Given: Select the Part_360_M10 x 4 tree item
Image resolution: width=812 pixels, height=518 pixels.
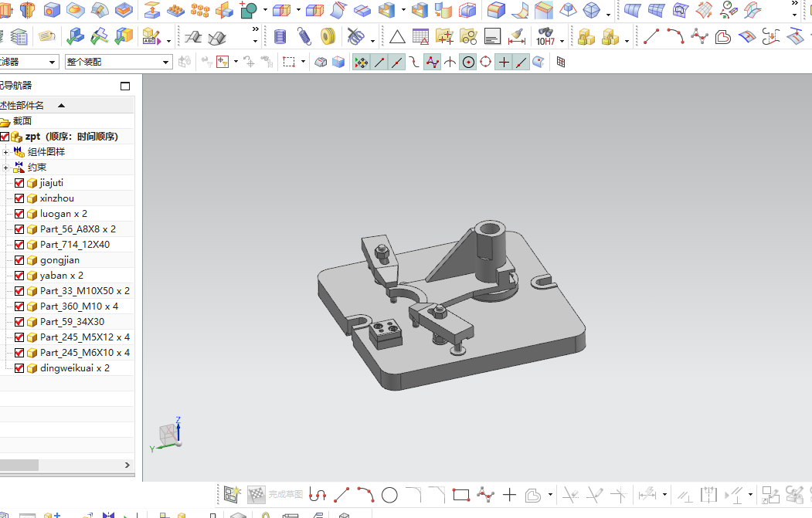Looking at the screenshot, I should pyautogui.click(x=79, y=306).
